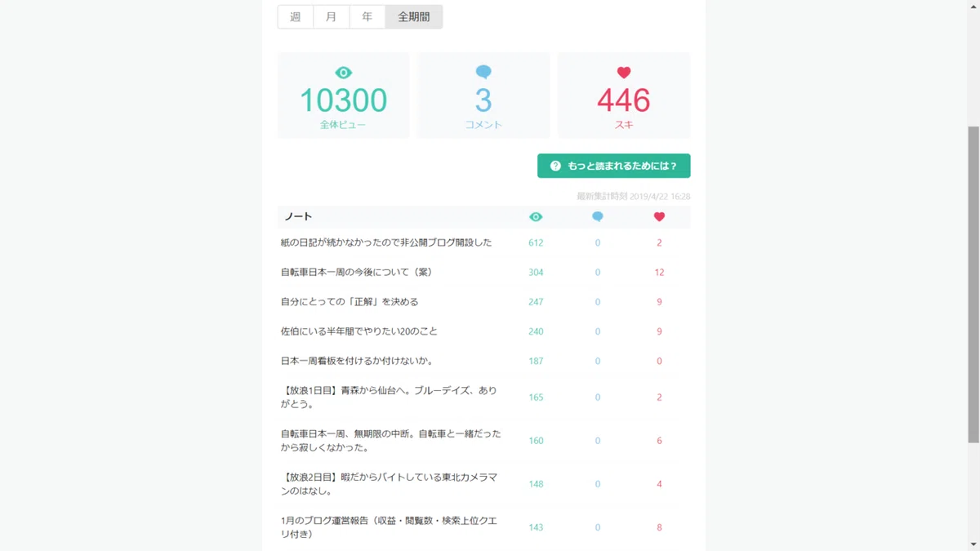The image size is (980, 551).
Task: Click the page's vertical scrollbar thumb
Action: 973,286
